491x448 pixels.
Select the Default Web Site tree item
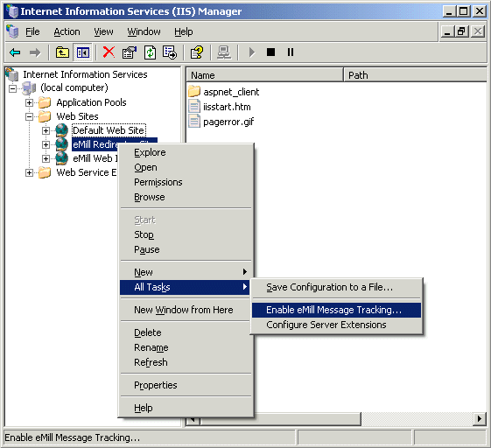pos(109,130)
